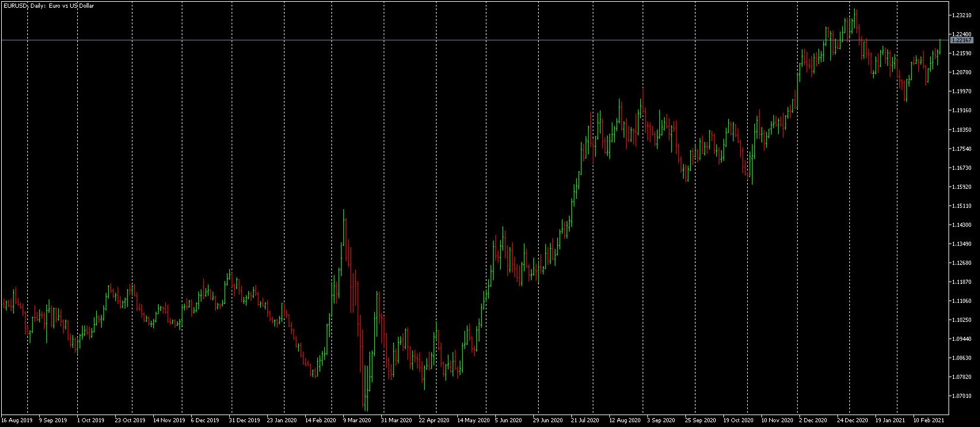Click the 14 Nov 2019 date label
The width and height of the screenshot is (980, 427).
[169, 420]
